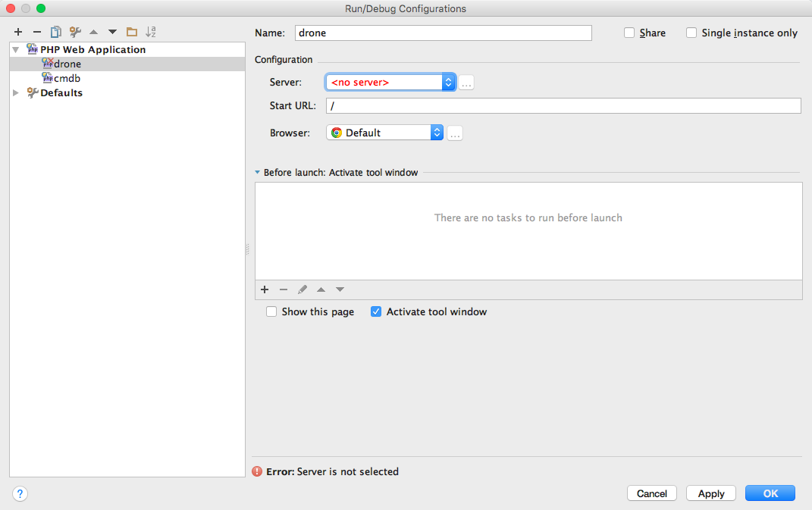812x510 pixels.
Task: Click the Error: Server is not selected message
Action: click(x=333, y=471)
